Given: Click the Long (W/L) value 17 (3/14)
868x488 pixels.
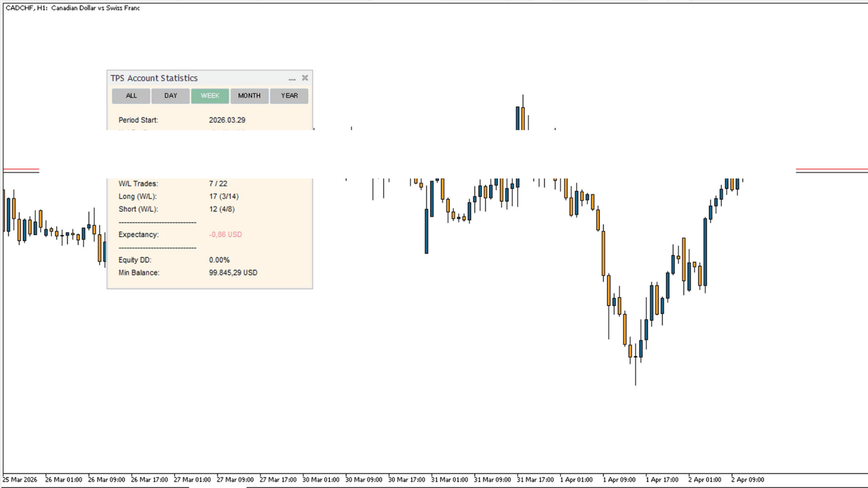Looking at the screenshot, I should [224, 197].
